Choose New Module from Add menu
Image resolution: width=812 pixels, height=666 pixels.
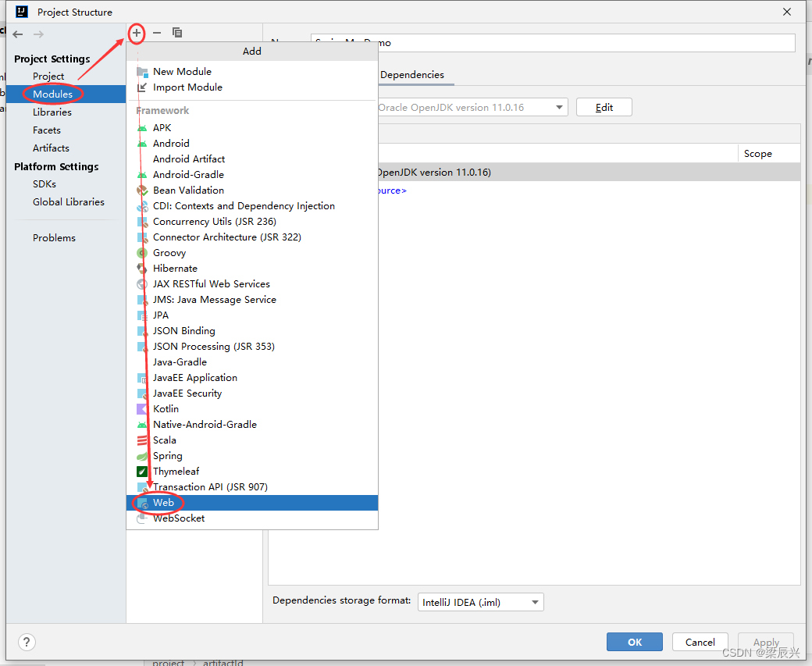252,72
